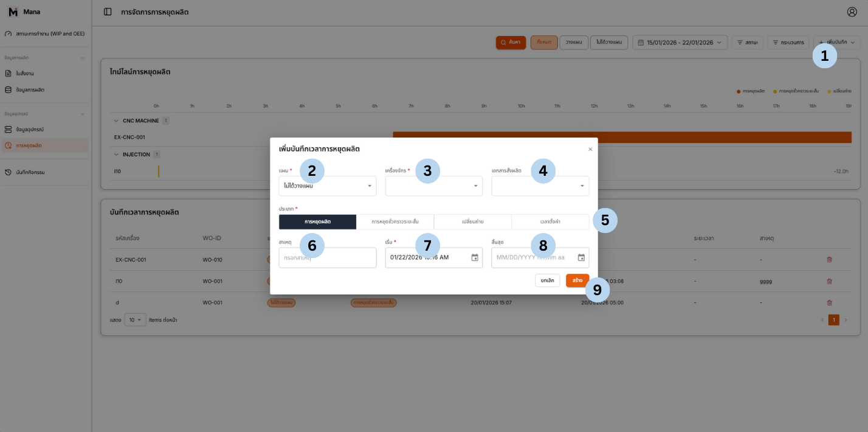This screenshot has height=432, width=868.
Task: Select การหยุดชั่วคราวระยะสั้น type option
Action: [394, 222]
